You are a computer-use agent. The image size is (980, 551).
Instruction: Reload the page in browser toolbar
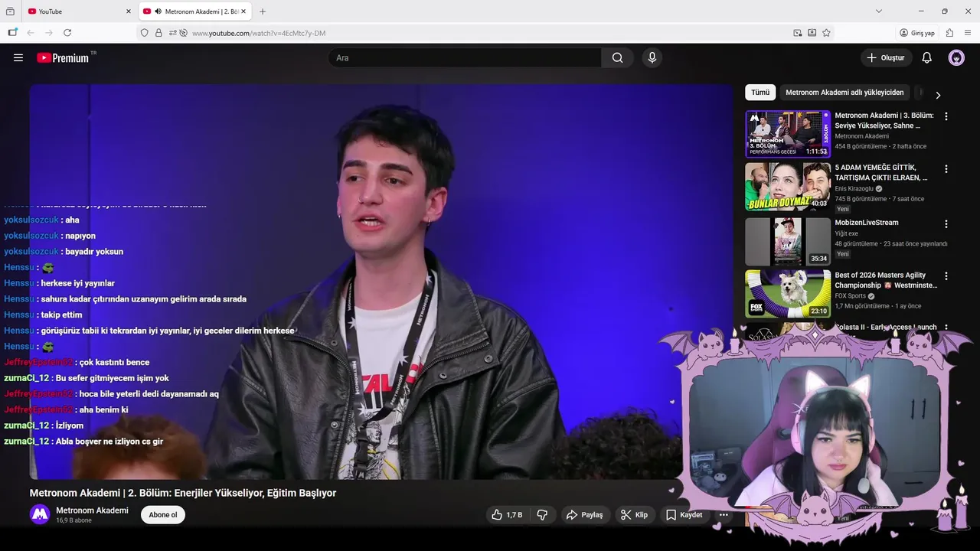point(67,33)
